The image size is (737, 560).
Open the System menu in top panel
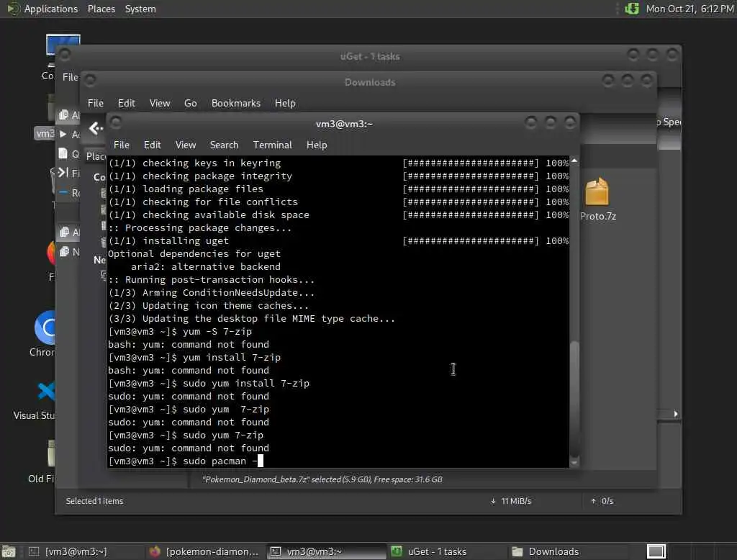point(140,9)
